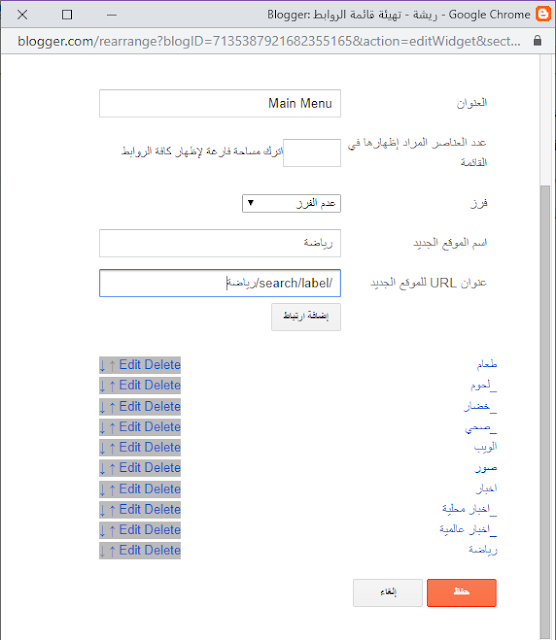This screenshot has height=640, width=556.
Task: Click the vertical scrollbar thumb
Action: [545, 410]
